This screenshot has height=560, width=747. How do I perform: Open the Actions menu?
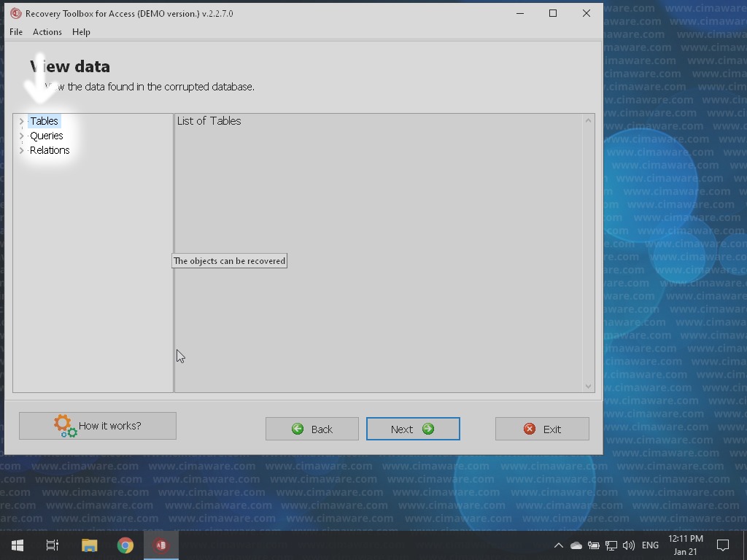(x=47, y=32)
